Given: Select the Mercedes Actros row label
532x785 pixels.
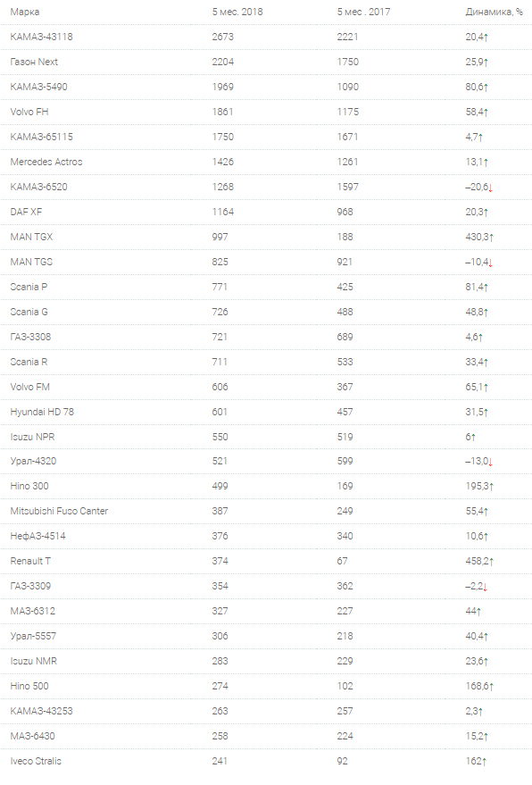Looking at the screenshot, I should [x=46, y=162].
